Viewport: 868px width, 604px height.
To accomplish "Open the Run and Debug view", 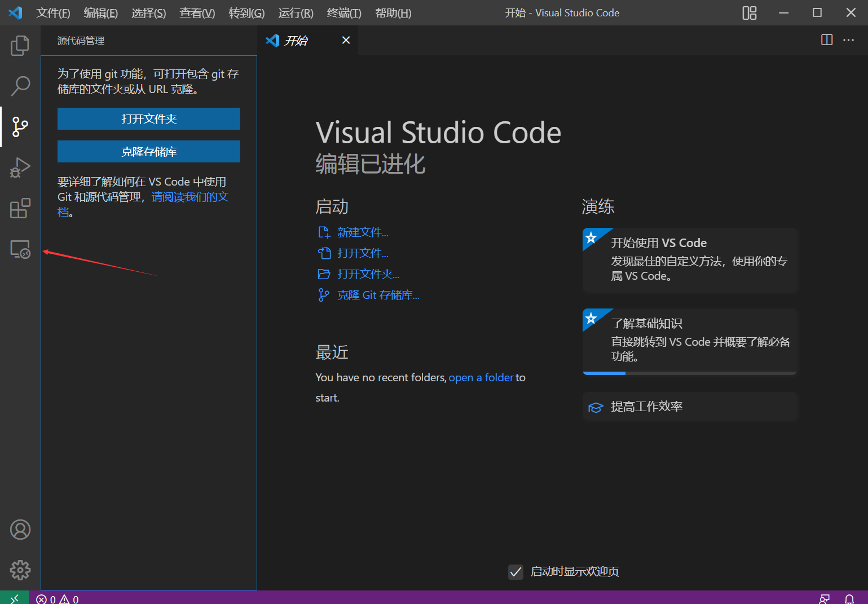I will pos(20,167).
